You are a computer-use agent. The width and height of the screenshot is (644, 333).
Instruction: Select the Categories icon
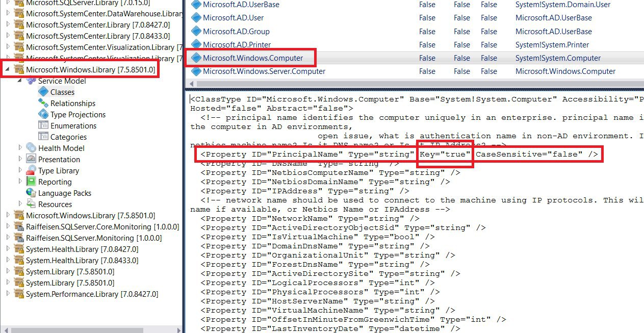[x=43, y=137]
